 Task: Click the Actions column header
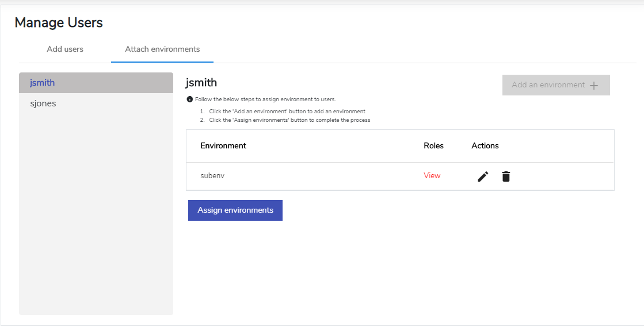click(485, 145)
